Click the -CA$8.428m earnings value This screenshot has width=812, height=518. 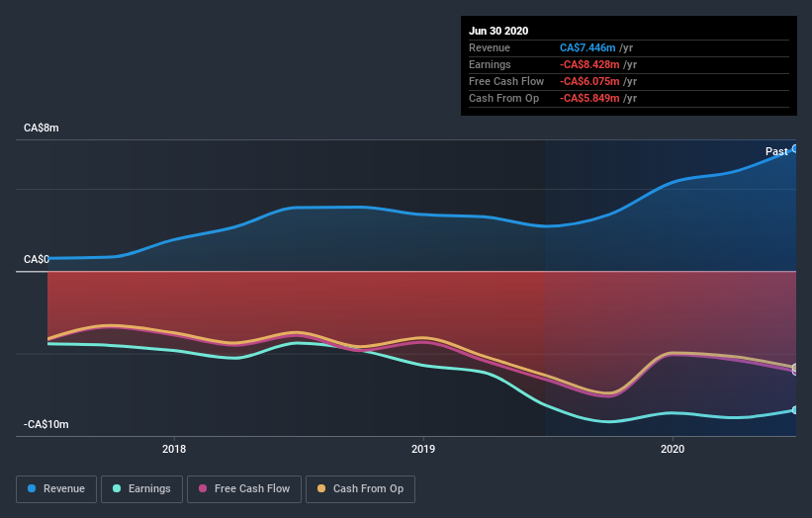pos(589,64)
